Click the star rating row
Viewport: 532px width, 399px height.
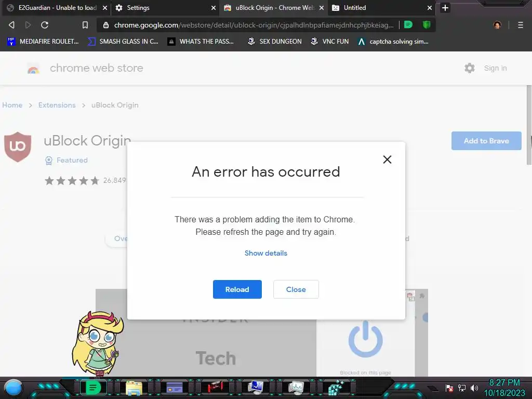(x=72, y=180)
